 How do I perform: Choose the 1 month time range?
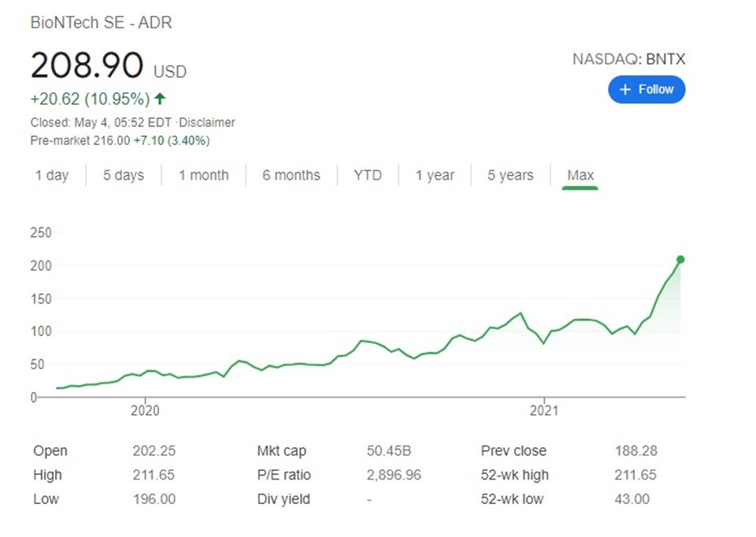pyautogui.click(x=203, y=175)
